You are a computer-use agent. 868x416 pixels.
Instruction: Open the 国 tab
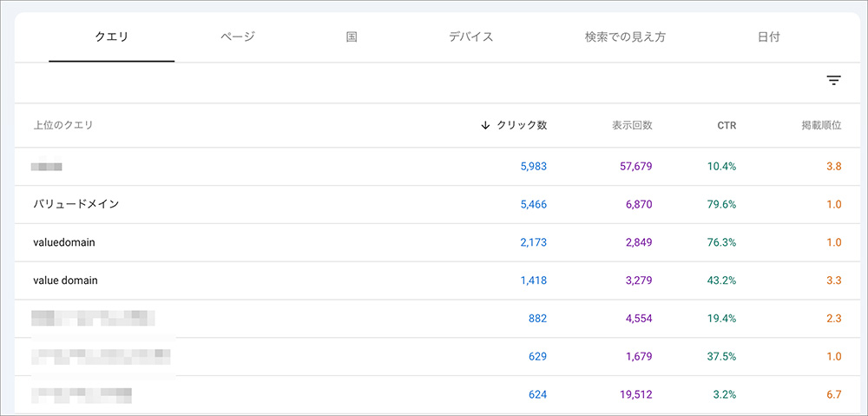tap(351, 37)
